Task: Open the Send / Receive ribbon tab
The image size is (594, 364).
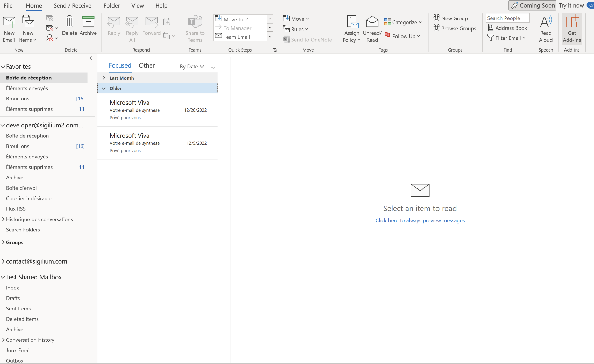Action: pos(72,5)
